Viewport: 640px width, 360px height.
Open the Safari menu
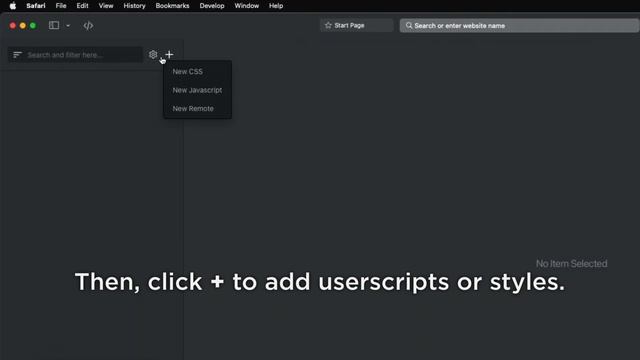(36, 6)
